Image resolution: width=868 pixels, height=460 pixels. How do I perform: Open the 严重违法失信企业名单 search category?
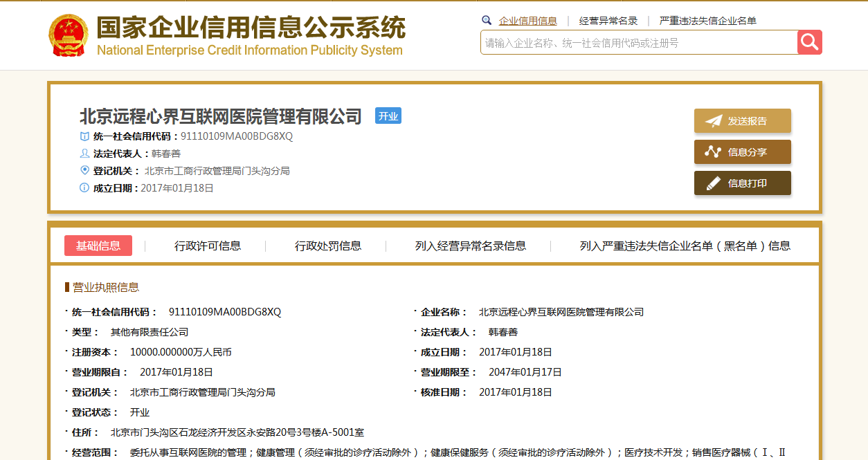click(708, 21)
